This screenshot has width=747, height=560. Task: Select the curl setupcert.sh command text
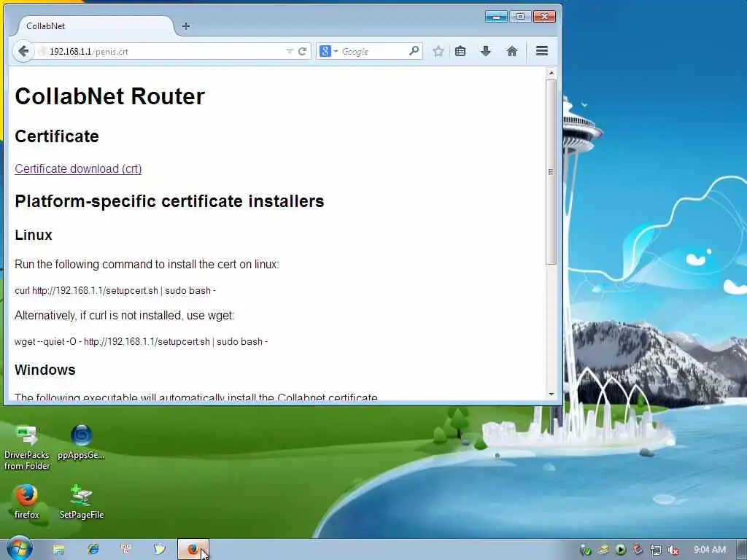pyautogui.click(x=115, y=290)
